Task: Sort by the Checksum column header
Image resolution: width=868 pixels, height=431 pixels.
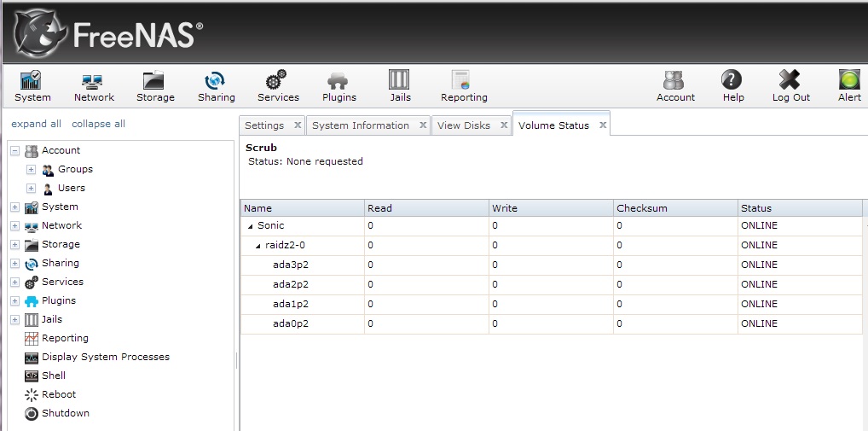Action: click(x=675, y=208)
